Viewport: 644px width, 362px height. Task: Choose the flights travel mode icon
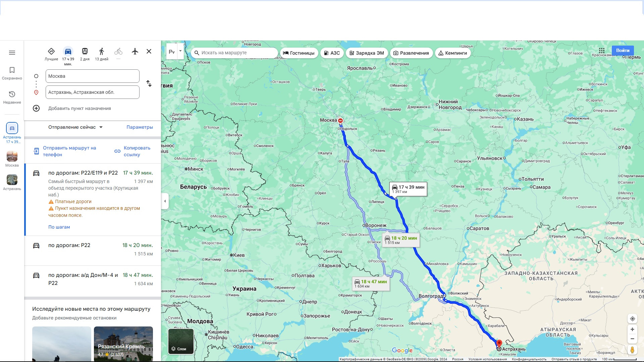[135, 51]
